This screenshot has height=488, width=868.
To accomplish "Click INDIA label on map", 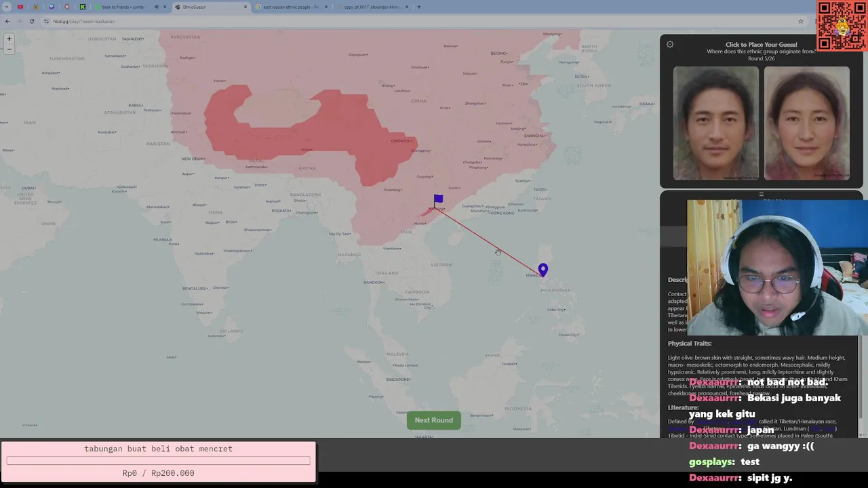I will point(215,212).
